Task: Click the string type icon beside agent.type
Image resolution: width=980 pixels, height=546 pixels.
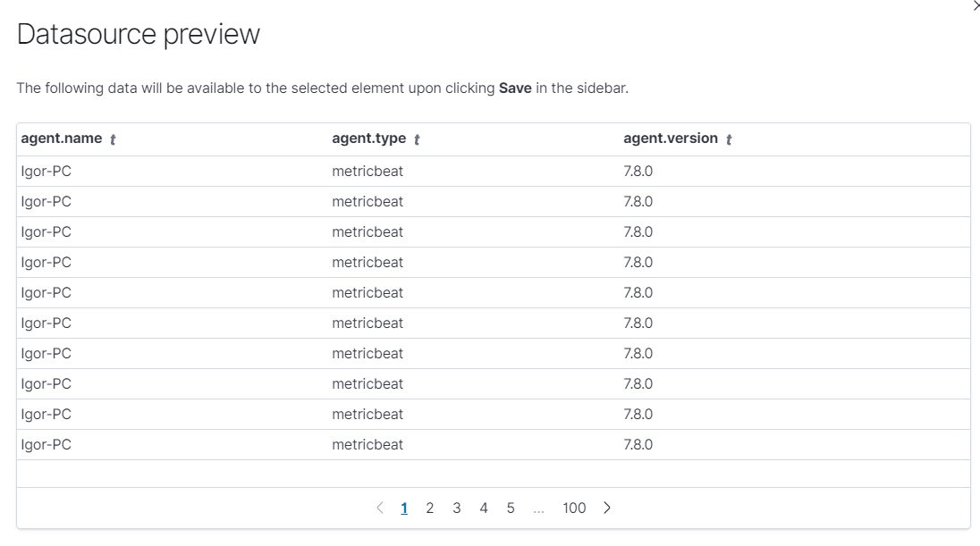Action: [x=417, y=139]
